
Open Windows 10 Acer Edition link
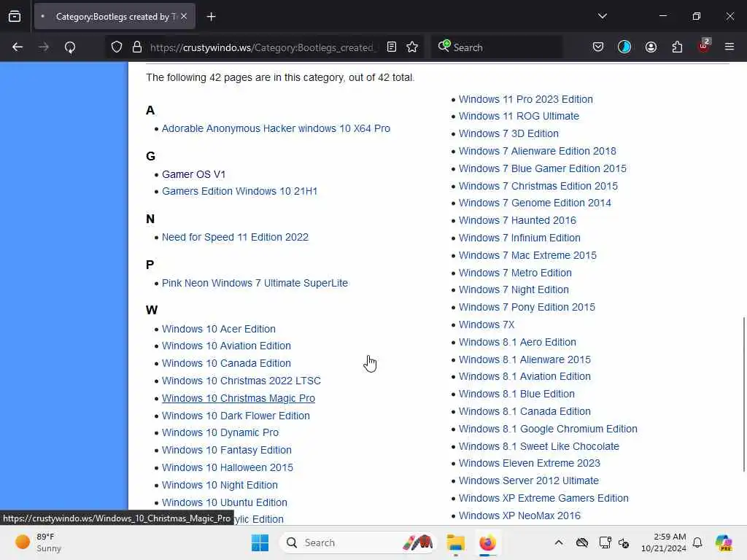point(219,329)
